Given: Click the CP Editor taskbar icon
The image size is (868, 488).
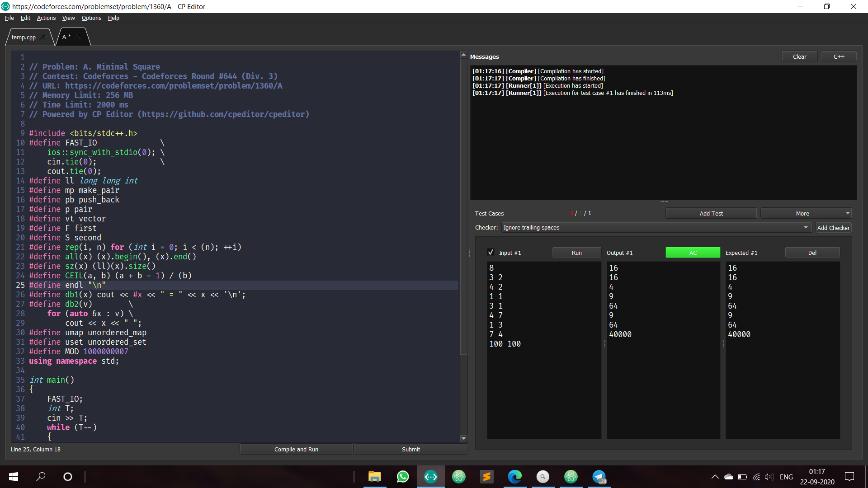Looking at the screenshot, I should pyautogui.click(x=430, y=477).
